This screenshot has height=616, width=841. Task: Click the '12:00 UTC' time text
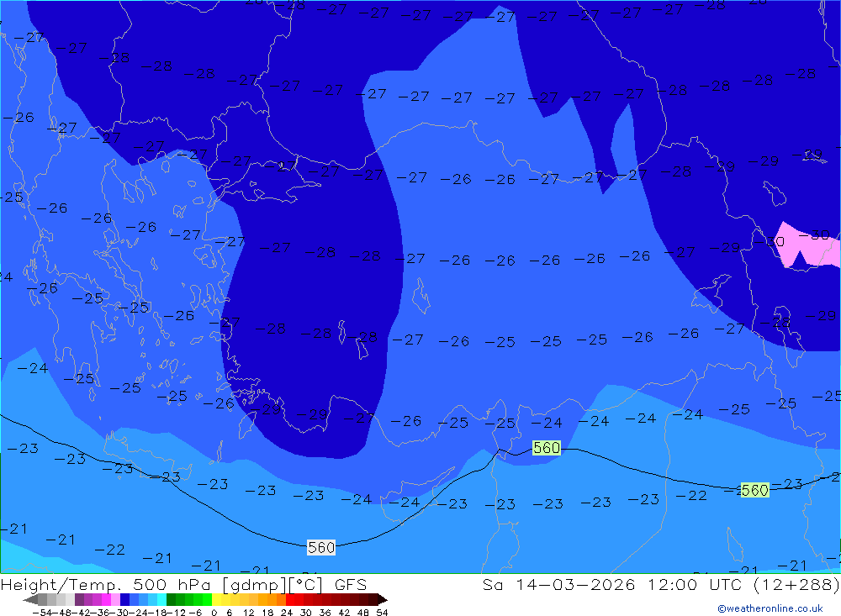[694, 584]
